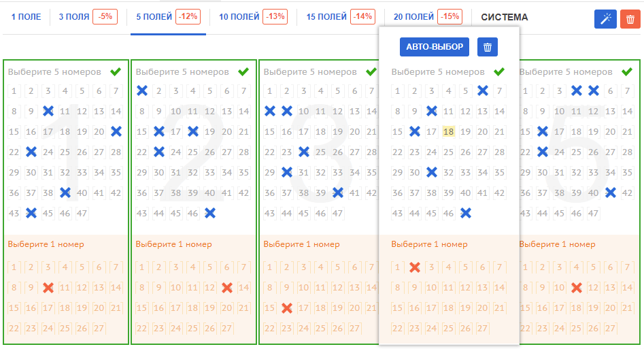The height and width of the screenshot is (349, 644).
Task: Choose bonus number 27 in field 3
Action: [354, 328]
